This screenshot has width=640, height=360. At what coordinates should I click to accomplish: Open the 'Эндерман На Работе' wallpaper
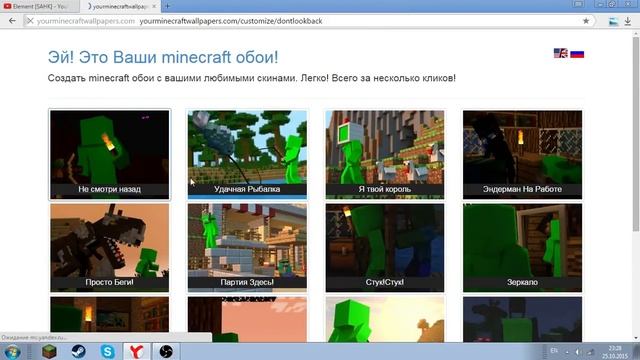click(522, 155)
